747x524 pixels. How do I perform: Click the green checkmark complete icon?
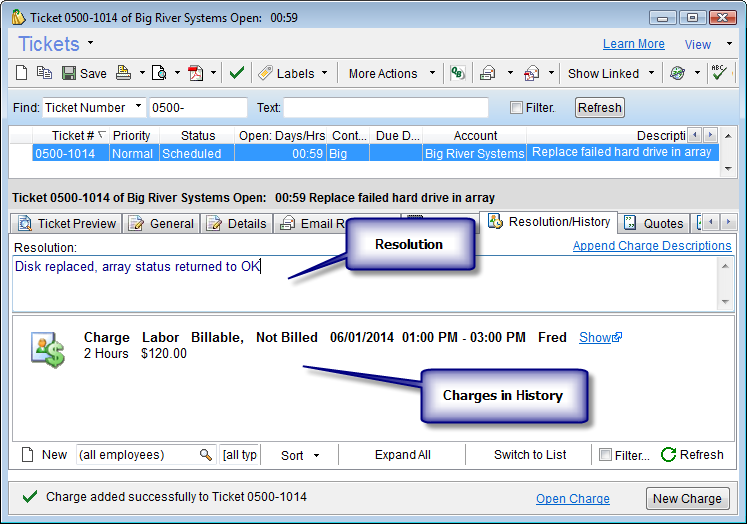pos(236,73)
